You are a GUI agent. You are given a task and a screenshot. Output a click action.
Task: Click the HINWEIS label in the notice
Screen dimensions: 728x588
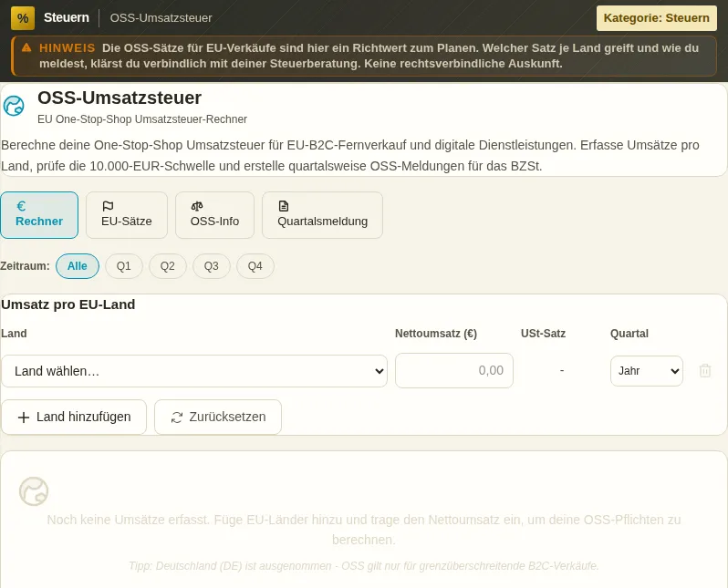tap(68, 47)
